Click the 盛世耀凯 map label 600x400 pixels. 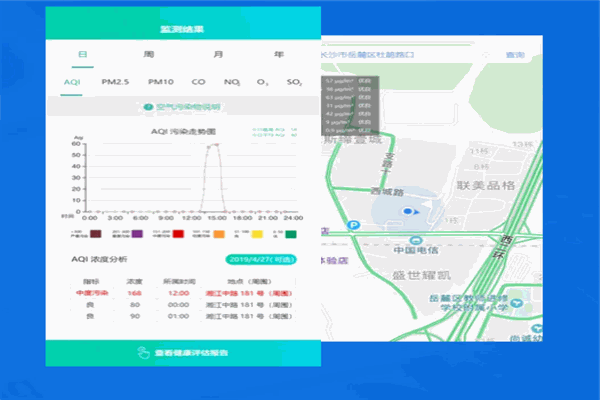coord(421,275)
